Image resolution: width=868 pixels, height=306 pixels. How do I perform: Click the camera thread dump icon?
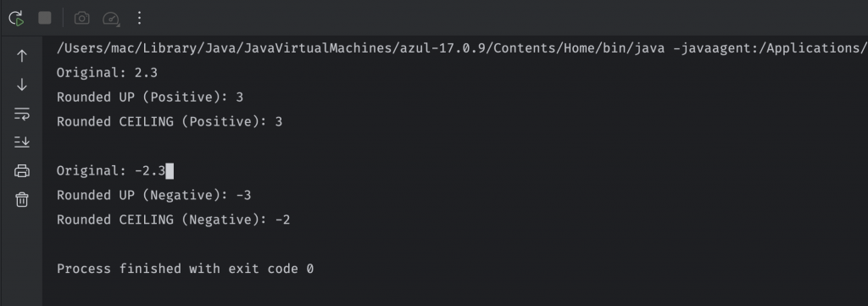(x=82, y=19)
